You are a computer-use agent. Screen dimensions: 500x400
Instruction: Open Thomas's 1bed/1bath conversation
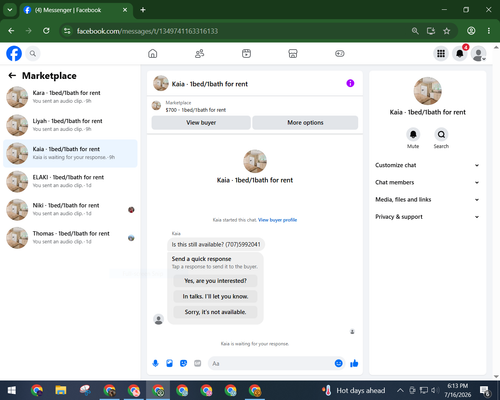coord(70,238)
